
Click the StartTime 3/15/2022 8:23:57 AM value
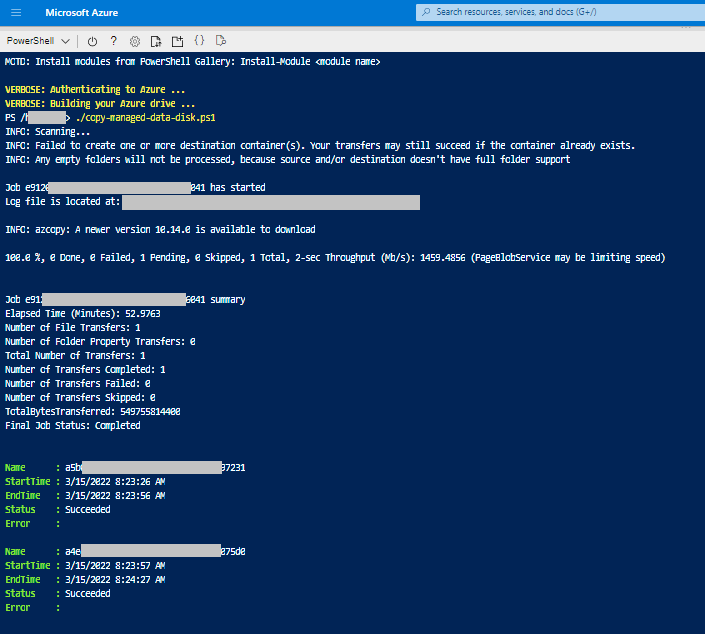[115, 566]
